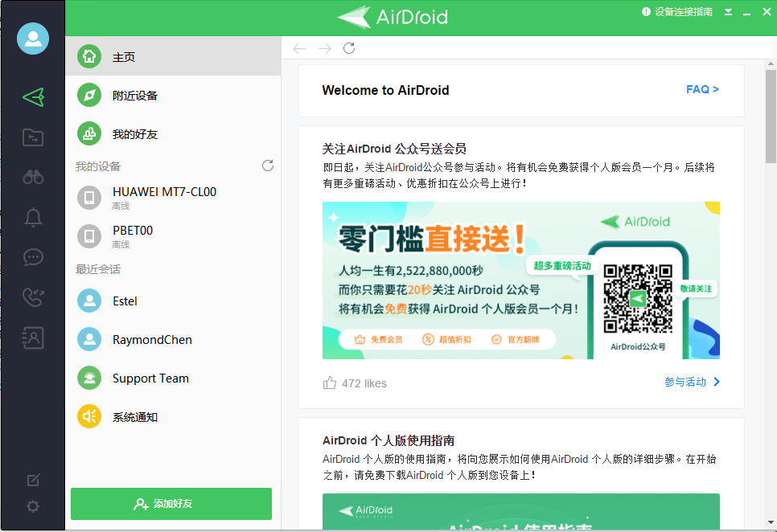Image resolution: width=777 pixels, height=532 pixels.
Task: Click the AirDroid logo in title bar
Action: click(x=392, y=17)
